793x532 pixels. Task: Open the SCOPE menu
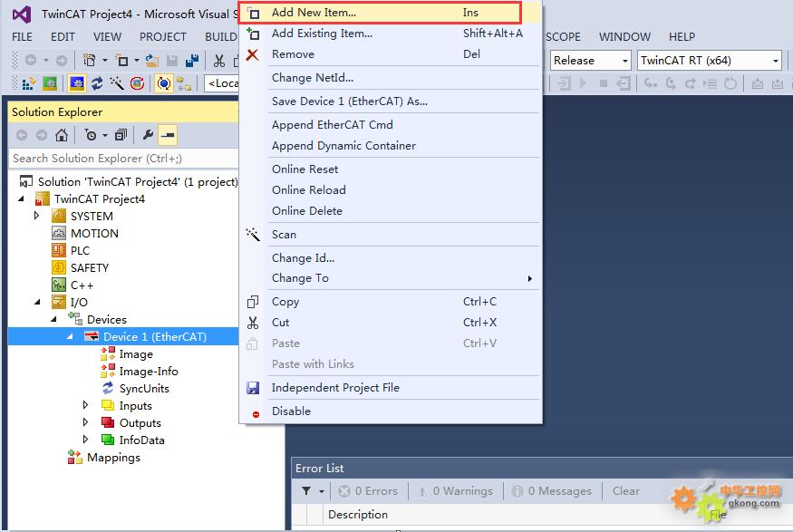coord(563,37)
